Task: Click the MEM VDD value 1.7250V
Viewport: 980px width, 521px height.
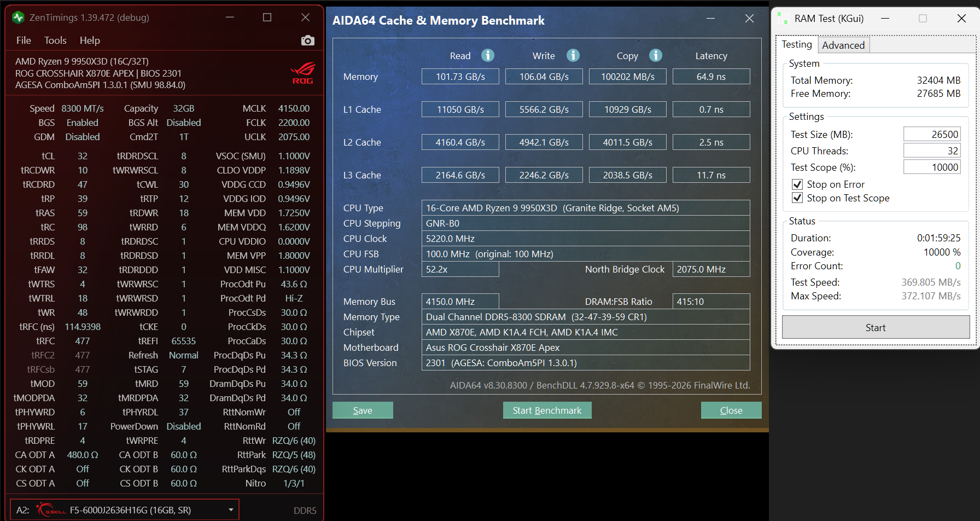Action: (294, 213)
